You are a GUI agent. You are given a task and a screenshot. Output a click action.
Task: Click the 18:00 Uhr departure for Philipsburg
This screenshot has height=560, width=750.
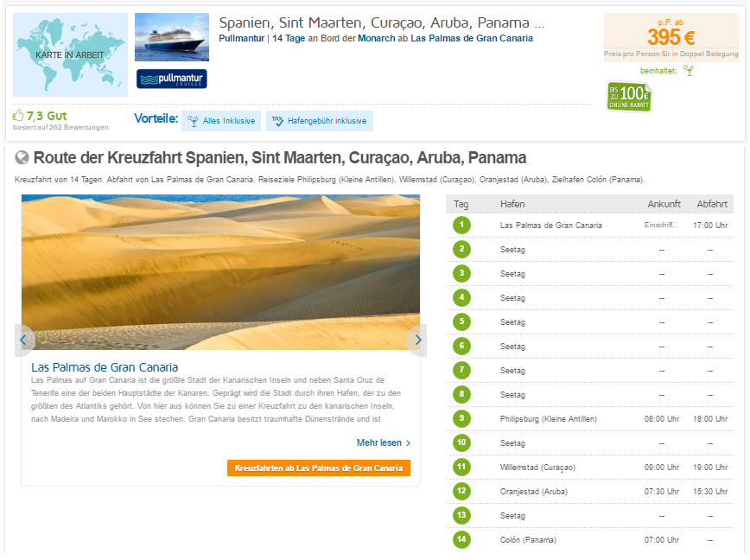point(710,419)
